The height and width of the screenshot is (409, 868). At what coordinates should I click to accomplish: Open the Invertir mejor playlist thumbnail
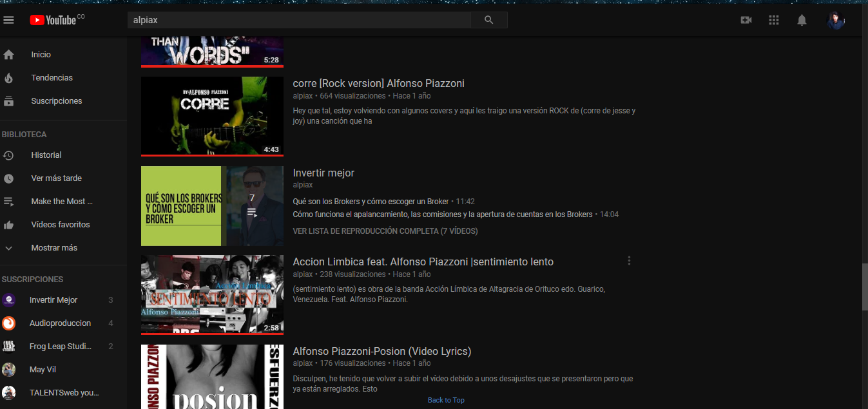coord(212,206)
